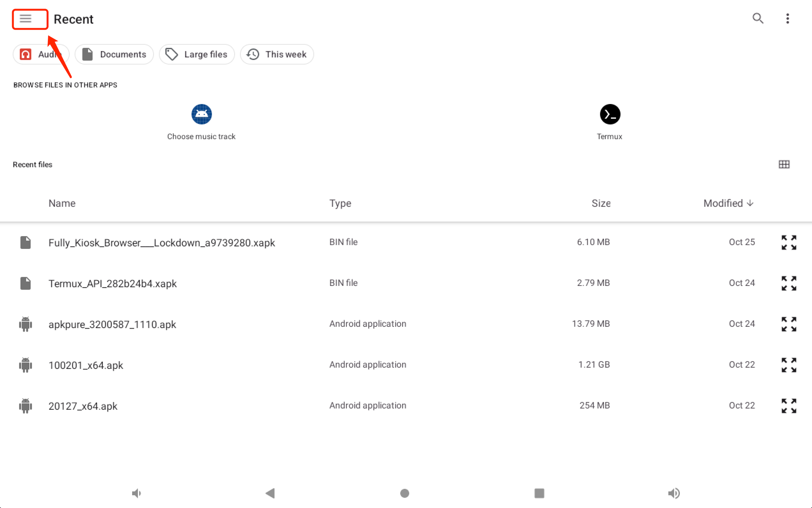Open the hamburger navigation menu
Viewport: 812px width, 508px height.
click(26, 19)
